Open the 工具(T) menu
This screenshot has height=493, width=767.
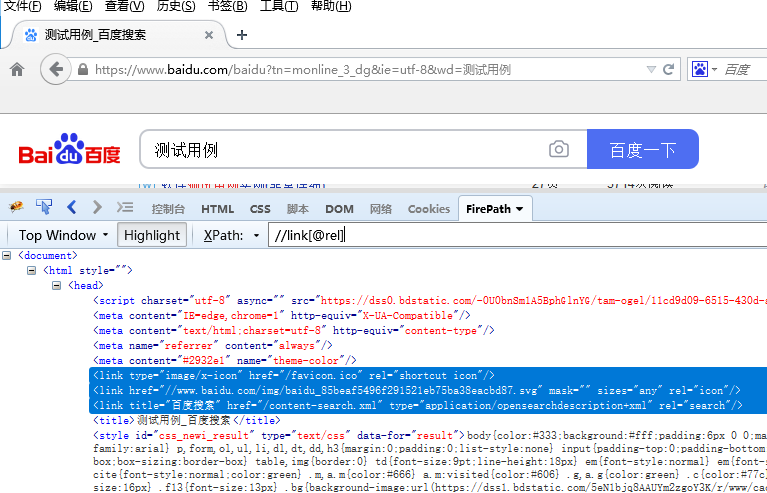coord(279,6)
